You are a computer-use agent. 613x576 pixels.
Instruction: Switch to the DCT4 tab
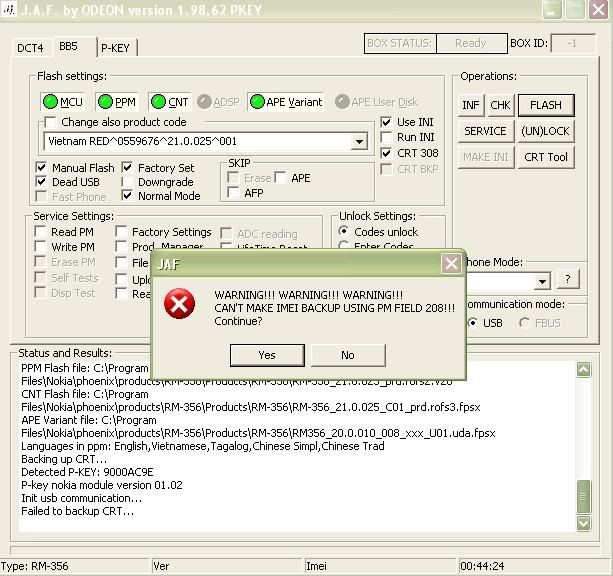tap(30, 48)
